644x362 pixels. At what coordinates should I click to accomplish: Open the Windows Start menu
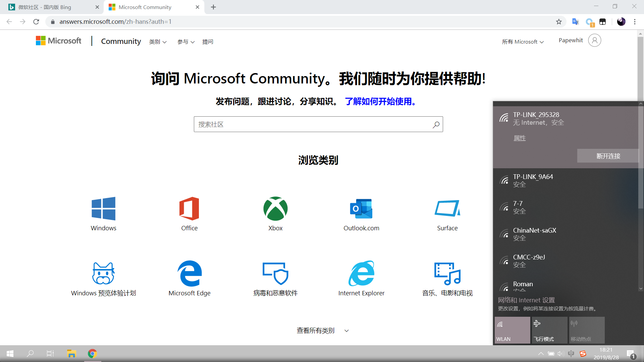tap(10, 354)
